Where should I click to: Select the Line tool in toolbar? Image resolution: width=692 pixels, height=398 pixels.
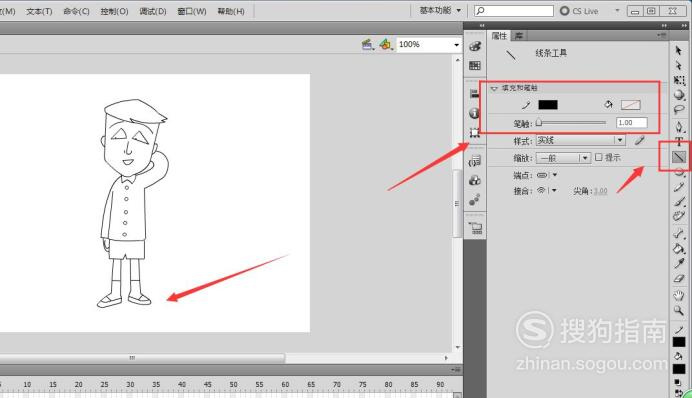pyautogui.click(x=679, y=157)
